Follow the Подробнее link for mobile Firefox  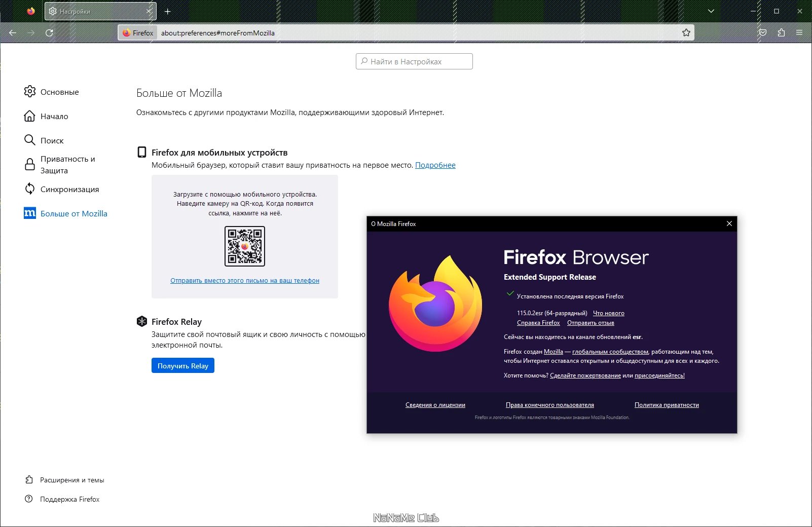pos(435,165)
